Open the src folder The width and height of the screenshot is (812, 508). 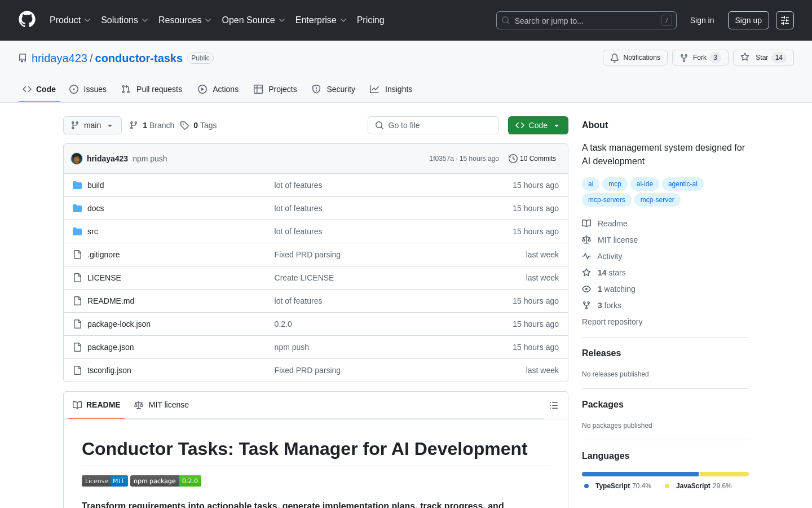click(x=92, y=231)
